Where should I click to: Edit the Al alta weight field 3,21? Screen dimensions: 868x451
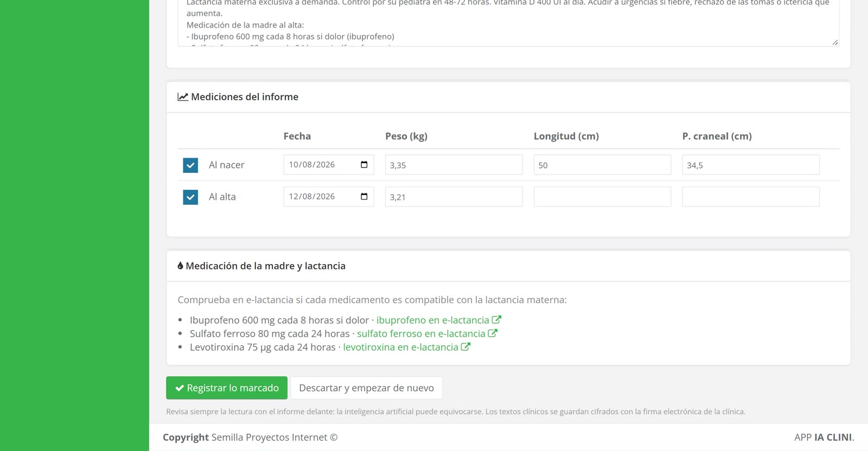[454, 197]
